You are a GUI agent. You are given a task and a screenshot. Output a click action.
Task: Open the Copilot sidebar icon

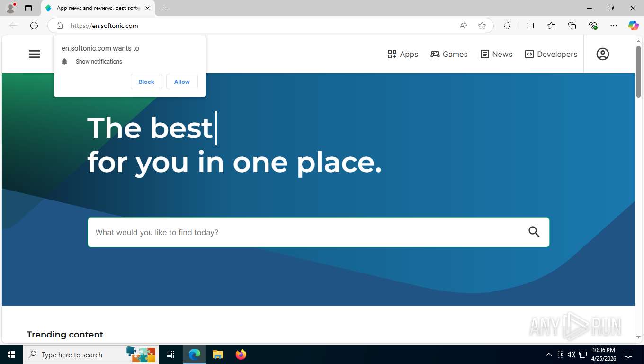(634, 26)
